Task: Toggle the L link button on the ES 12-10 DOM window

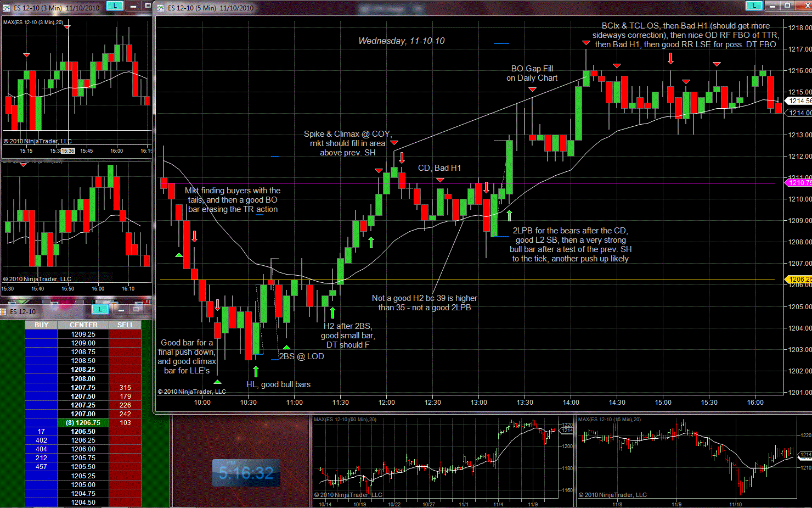Action: coord(100,310)
